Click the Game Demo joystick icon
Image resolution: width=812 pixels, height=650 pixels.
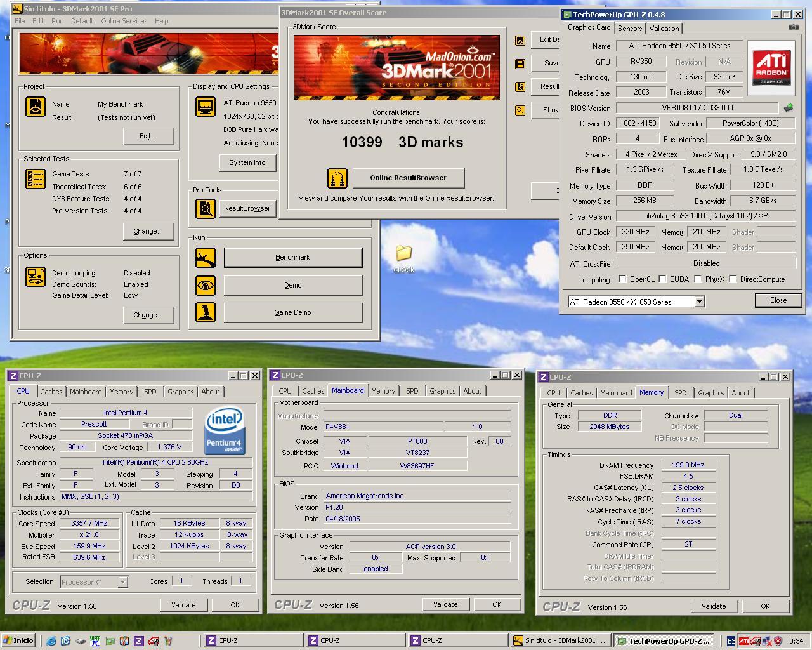[x=205, y=312]
